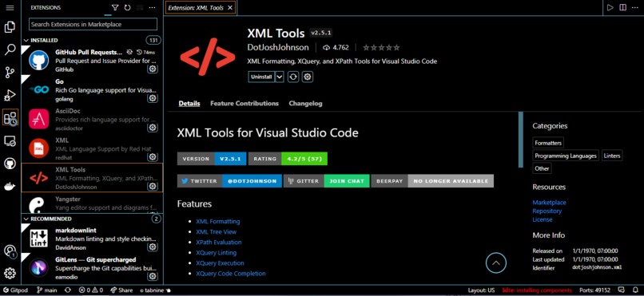Screen dimensions: 644x296
Task: Open manage gear for Go extension
Action: [153, 98]
